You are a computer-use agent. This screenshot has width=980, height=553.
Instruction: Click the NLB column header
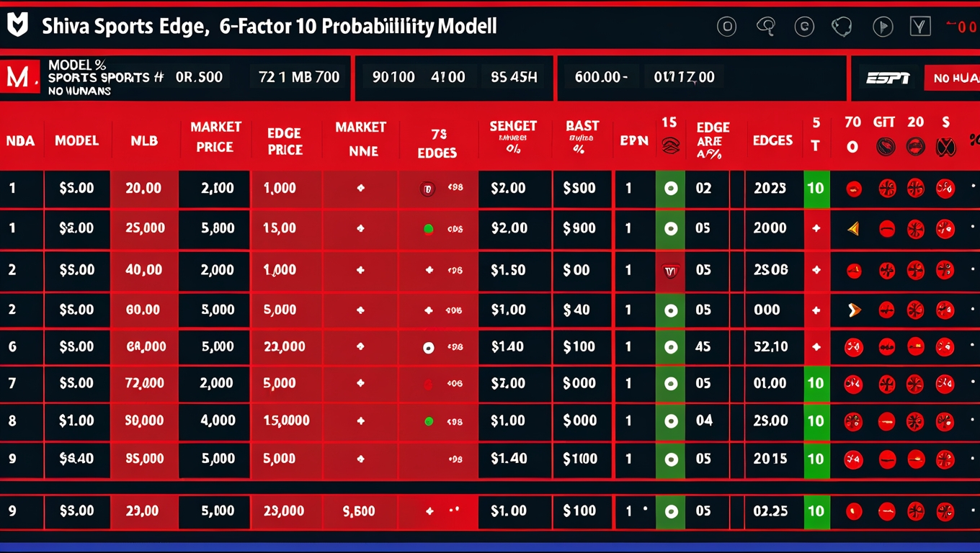[144, 140]
